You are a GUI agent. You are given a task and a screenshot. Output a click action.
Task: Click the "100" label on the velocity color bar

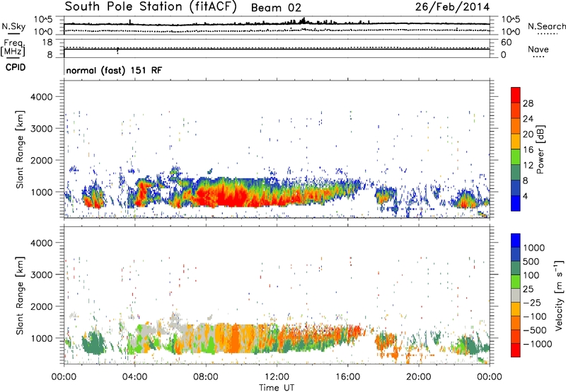pos(531,275)
